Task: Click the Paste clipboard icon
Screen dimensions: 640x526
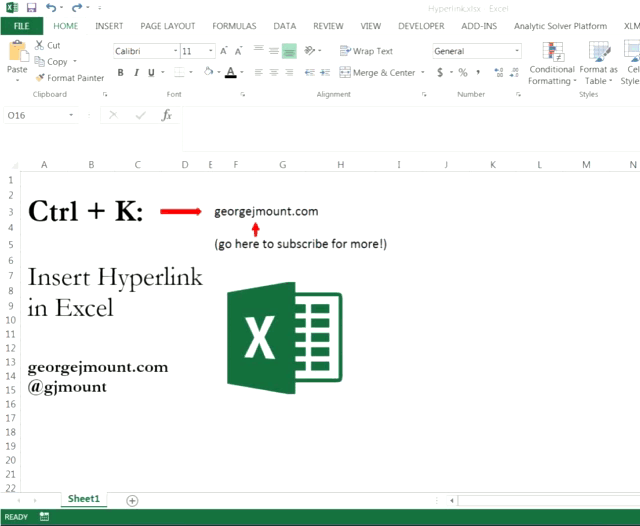Action: coord(18,51)
